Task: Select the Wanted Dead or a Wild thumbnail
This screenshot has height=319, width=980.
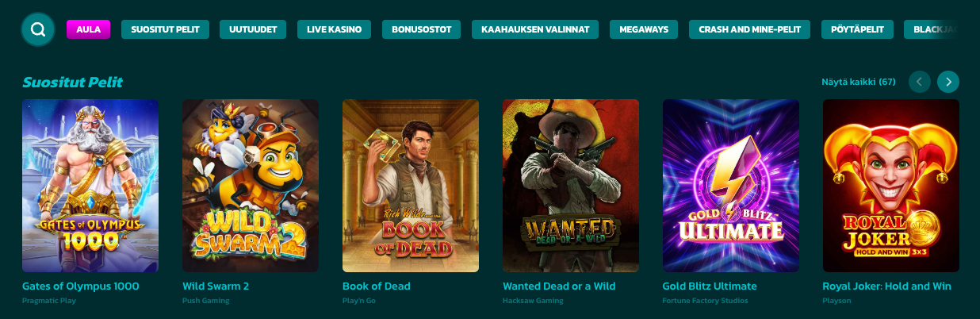Action: pyautogui.click(x=571, y=186)
